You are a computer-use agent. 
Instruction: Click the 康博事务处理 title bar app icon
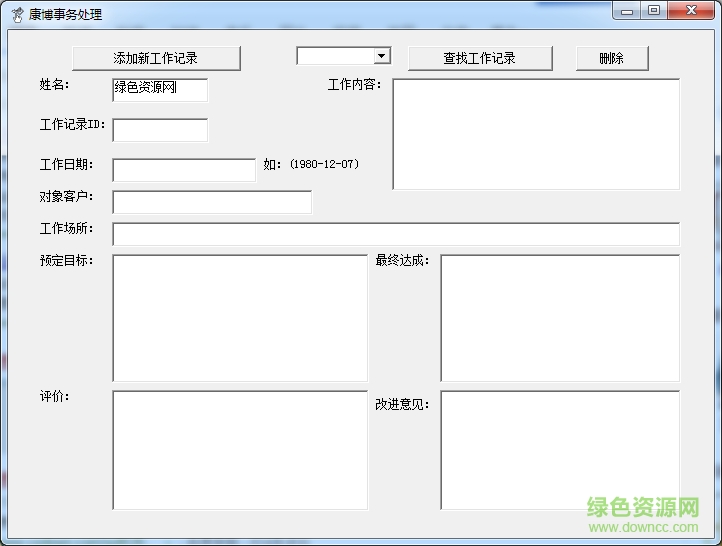17,15
